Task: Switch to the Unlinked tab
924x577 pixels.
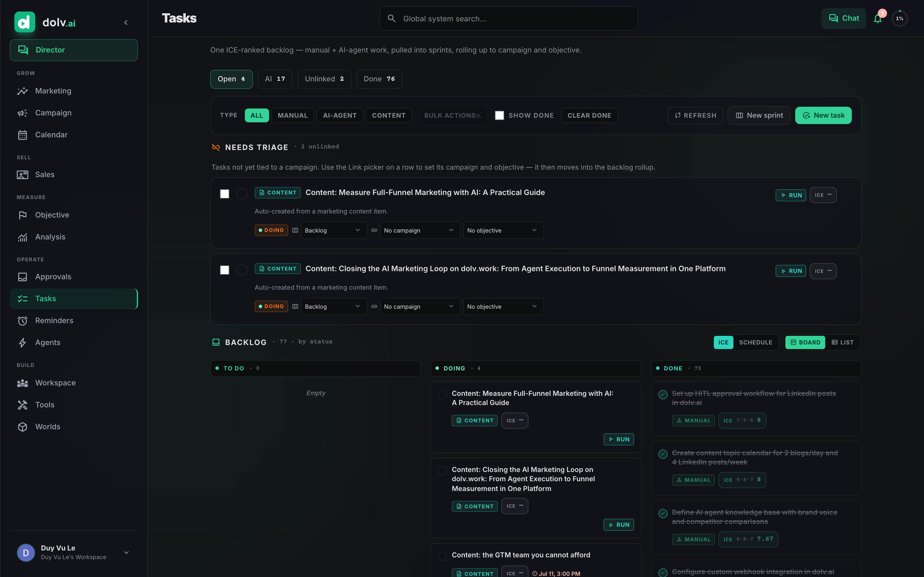Action: pos(324,79)
